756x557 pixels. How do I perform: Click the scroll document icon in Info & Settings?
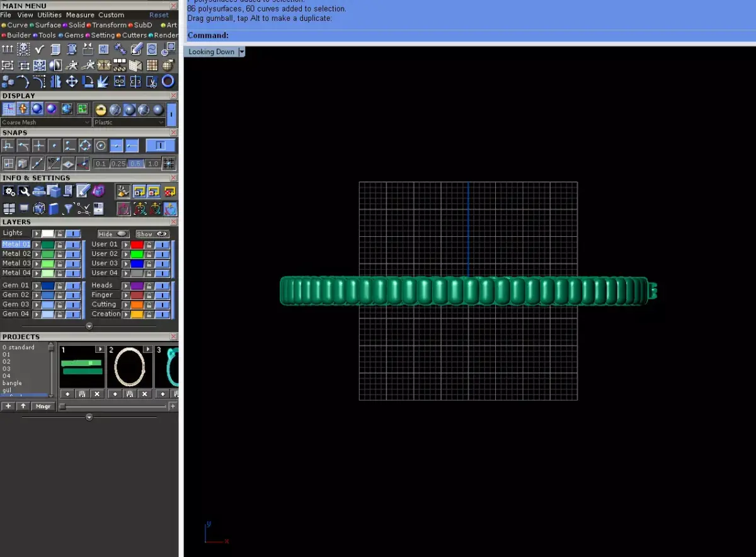[x=69, y=191]
